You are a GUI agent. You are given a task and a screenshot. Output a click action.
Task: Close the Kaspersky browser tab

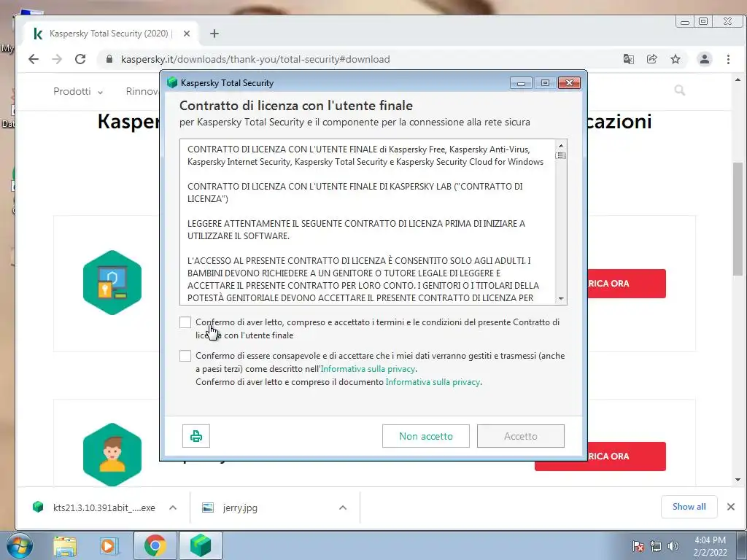click(187, 34)
